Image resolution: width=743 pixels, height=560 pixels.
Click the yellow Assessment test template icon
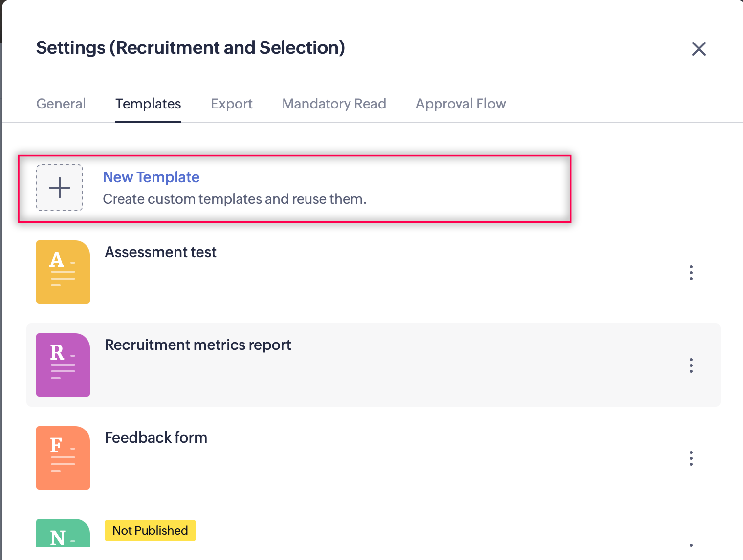click(x=63, y=272)
